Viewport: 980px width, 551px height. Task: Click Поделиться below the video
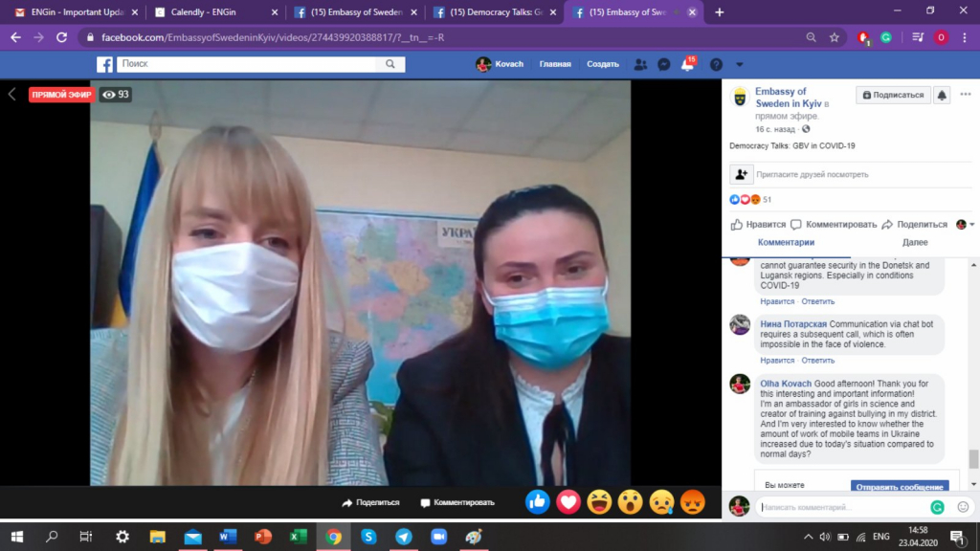coord(370,502)
